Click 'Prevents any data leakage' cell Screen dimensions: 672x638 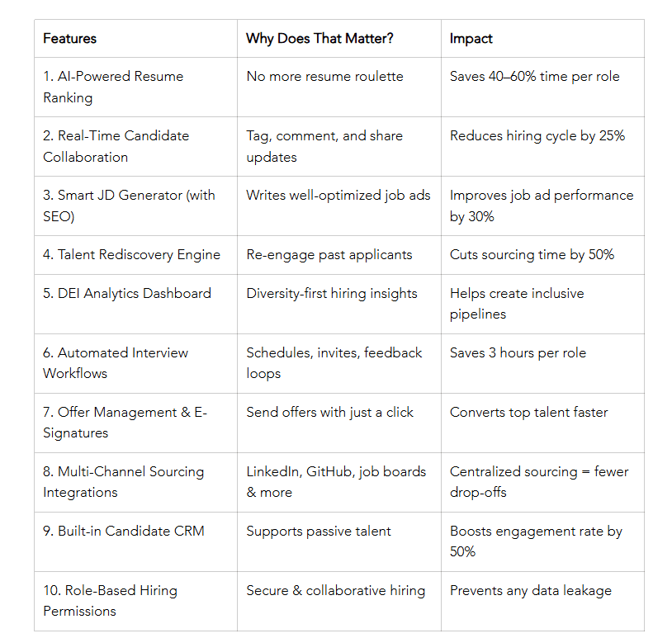[x=542, y=601]
